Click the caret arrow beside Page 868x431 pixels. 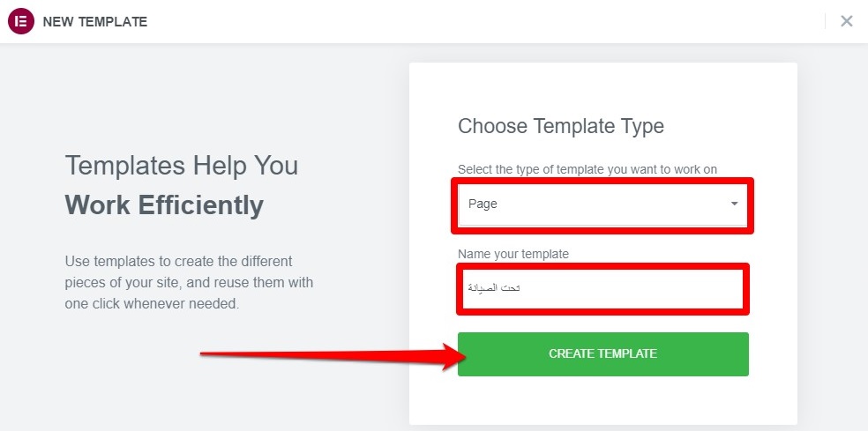pos(734,204)
